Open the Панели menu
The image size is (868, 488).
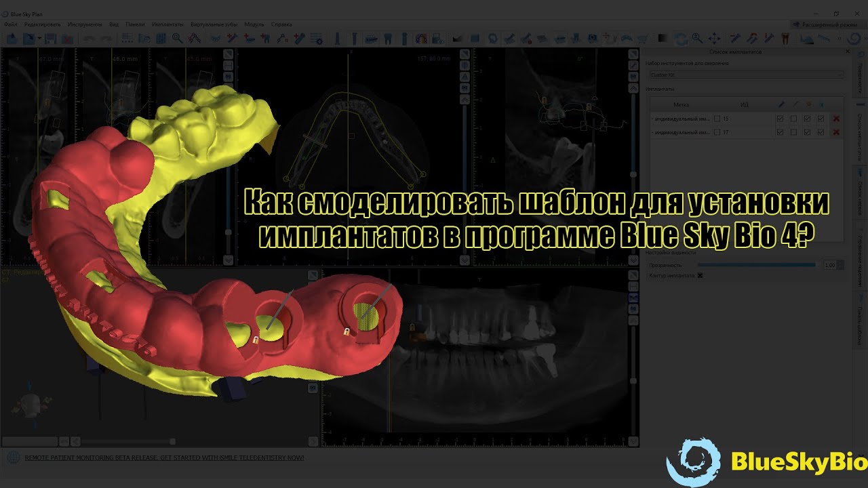[x=135, y=24]
